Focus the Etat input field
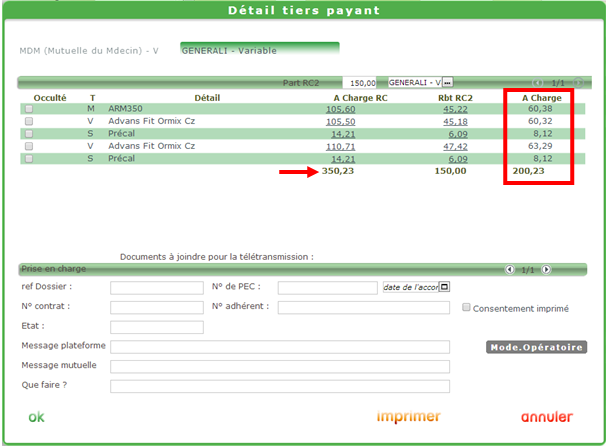 point(157,327)
